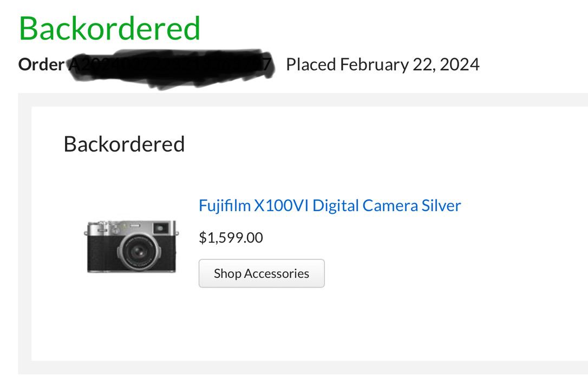Click the word Shop on the button
588x392 pixels.
coord(227,273)
